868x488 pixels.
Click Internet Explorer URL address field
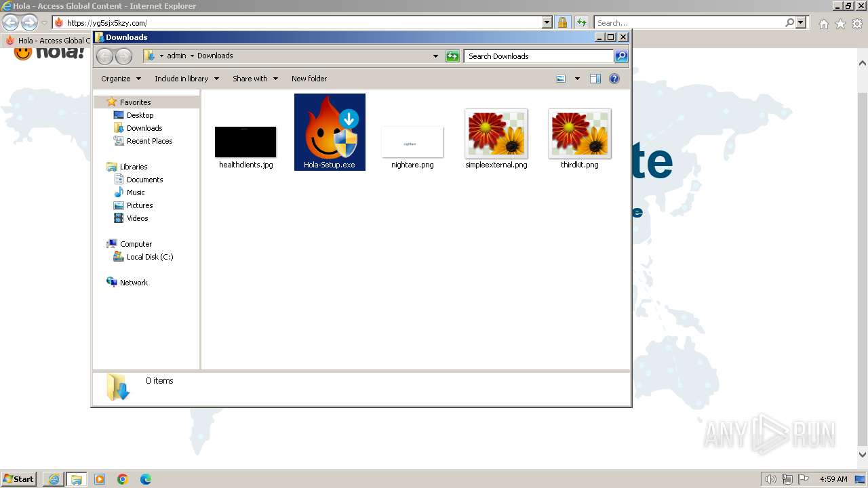304,22
